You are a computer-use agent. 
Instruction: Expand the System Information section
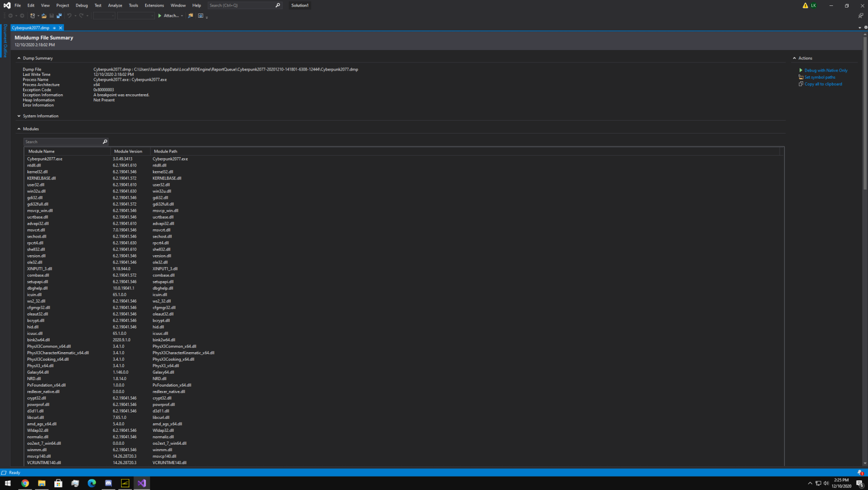click(x=19, y=116)
